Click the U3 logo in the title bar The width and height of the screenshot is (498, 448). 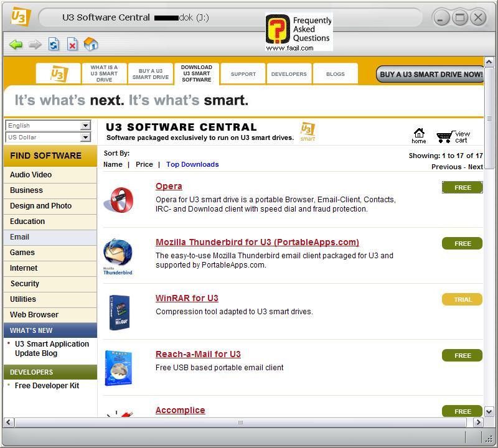(x=21, y=17)
